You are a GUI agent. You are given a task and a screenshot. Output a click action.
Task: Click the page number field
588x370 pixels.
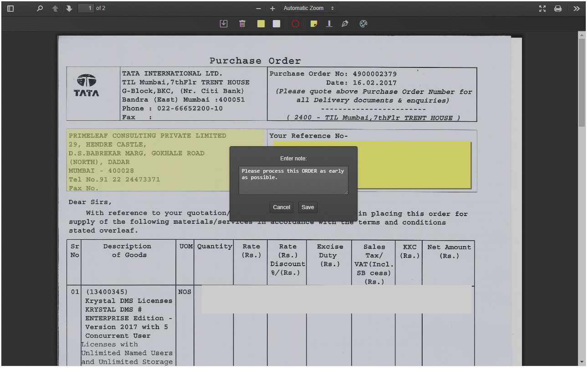[x=86, y=8]
